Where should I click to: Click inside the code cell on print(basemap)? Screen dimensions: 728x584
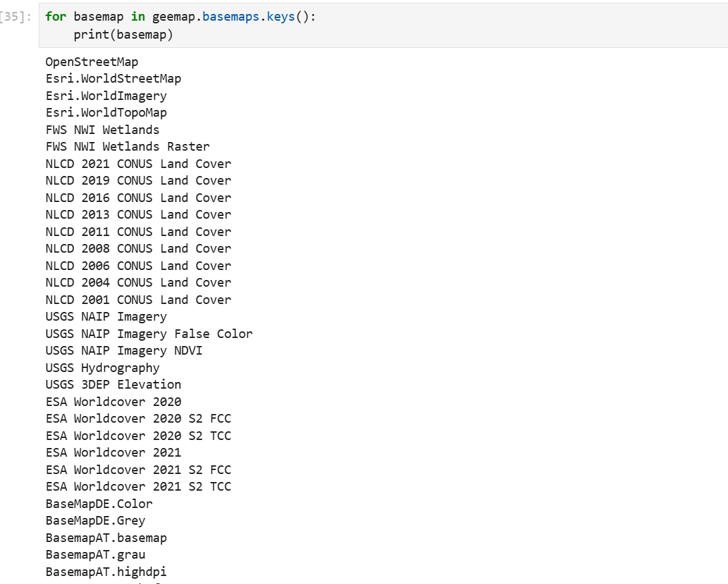(123, 35)
